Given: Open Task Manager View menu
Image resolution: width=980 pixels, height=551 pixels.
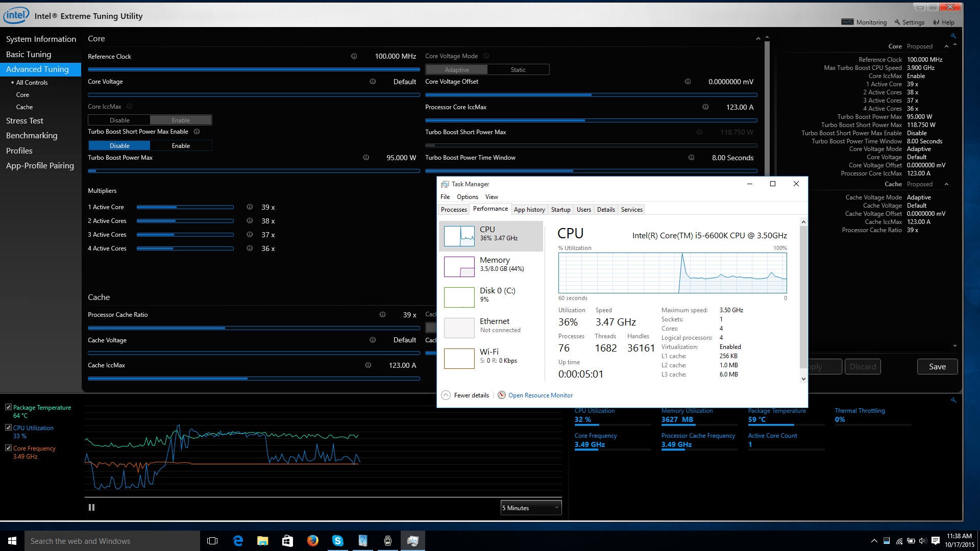Looking at the screenshot, I should click(x=492, y=197).
